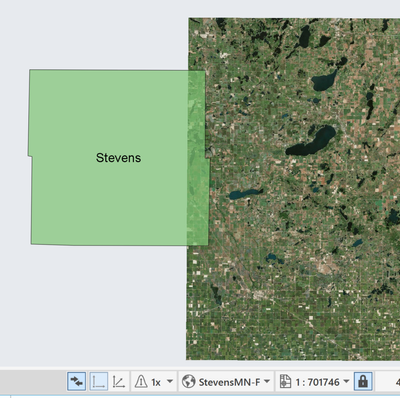The height and width of the screenshot is (398, 400).
Task: Click the Stevens map label
Action: click(x=118, y=158)
